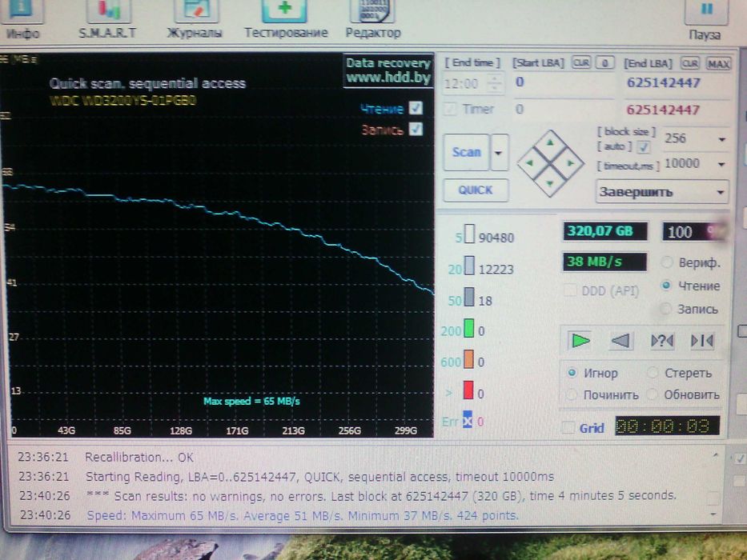The image size is (747, 560).
Task: Click the 100 percent progress display
Action: tap(693, 232)
